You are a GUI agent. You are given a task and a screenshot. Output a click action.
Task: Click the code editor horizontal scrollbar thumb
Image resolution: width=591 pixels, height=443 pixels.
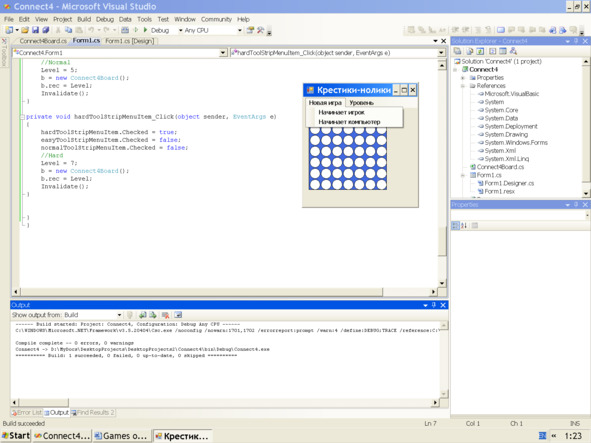[201, 292]
